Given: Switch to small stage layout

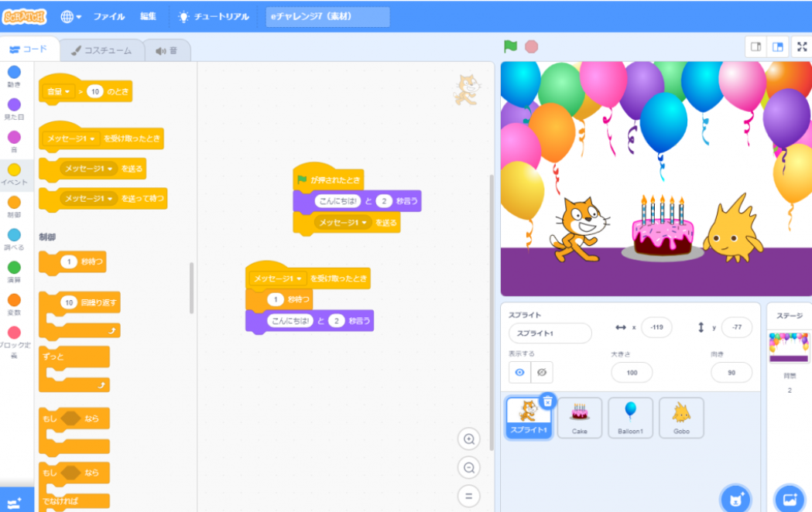Looking at the screenshot, I should tap(756, 46).
